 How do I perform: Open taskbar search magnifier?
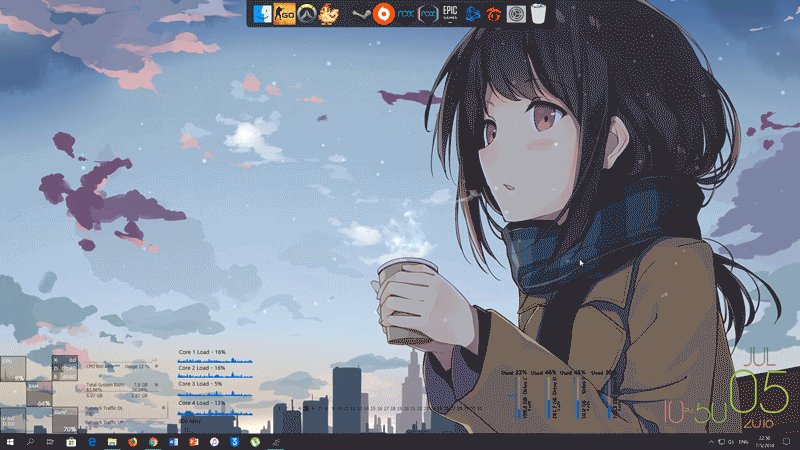[30, 442]
